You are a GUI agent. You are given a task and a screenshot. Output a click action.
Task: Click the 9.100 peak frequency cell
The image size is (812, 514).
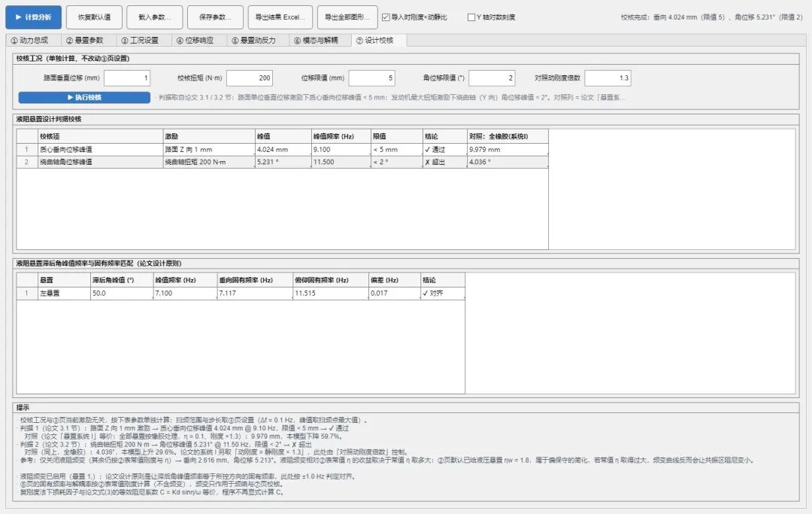(341, 149)
